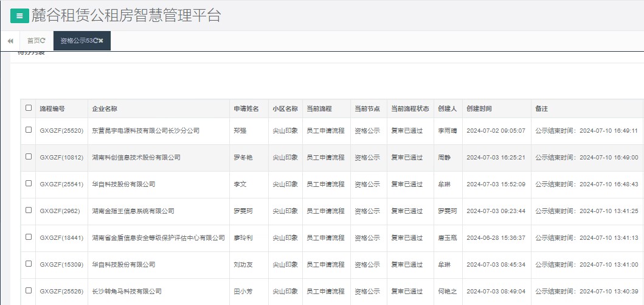
Task: Click creation time 2024-07-03 08:45:34
Action: [496, 265]
